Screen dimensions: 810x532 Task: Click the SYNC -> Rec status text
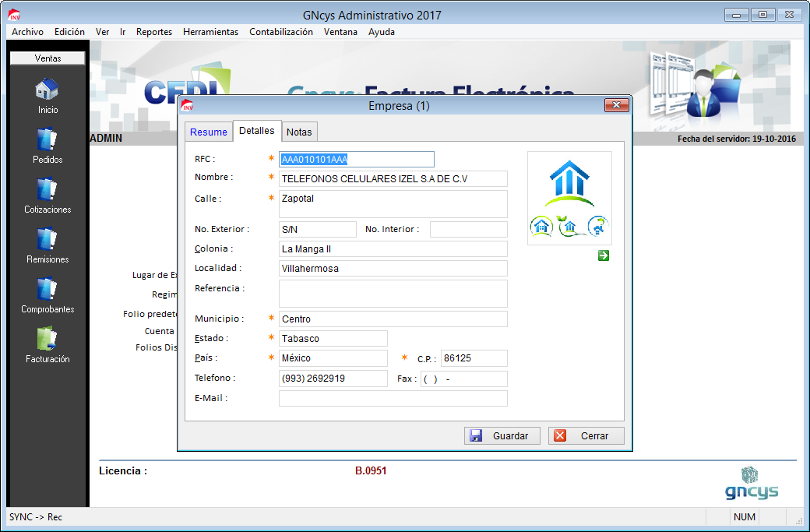[36, 517]
